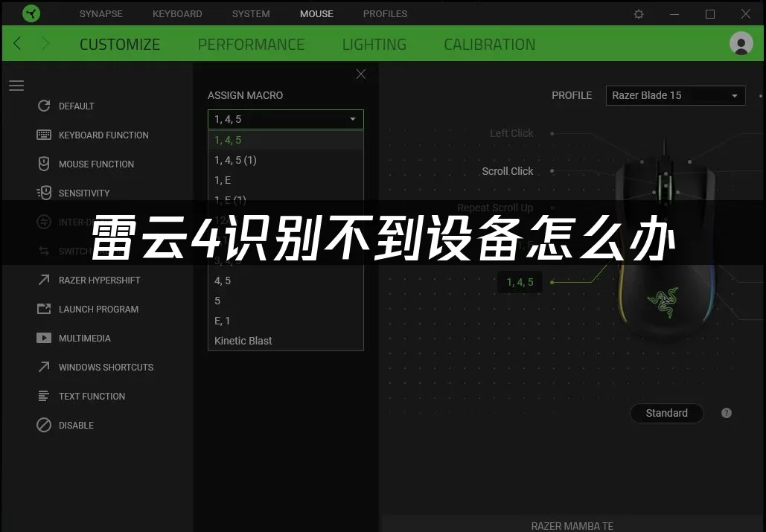The image size is (766, 532).
Task: Open the Razer Hypershift option
Action: pos(89,281)
